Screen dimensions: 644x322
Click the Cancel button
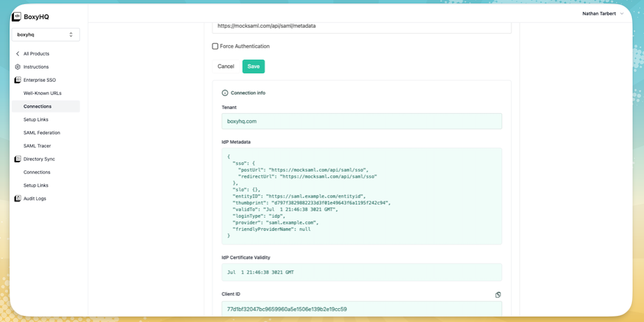[x=226, y=67]
